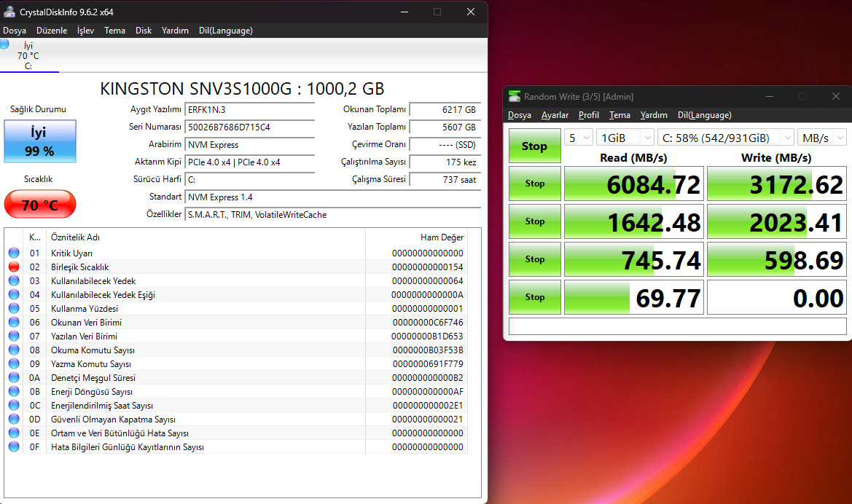Click the red 70 °C temperature button

click(39, 204)
